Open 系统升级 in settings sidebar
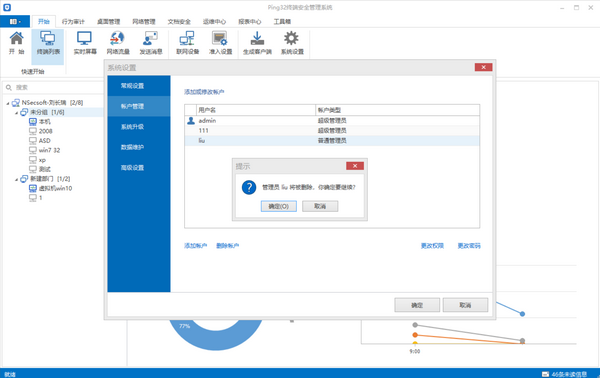Image resolution: width=600 pixels, height=378 pixels. click(x=139, y=127)
